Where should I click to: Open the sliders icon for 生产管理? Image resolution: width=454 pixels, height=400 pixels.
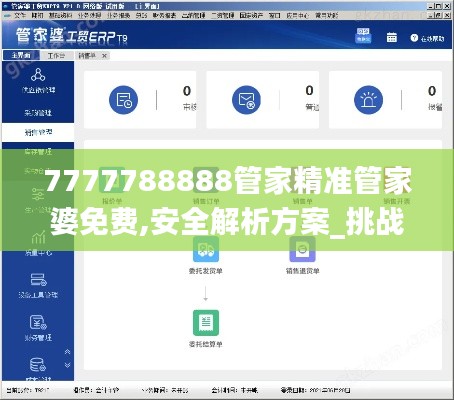pyautogui.click(x=38, y=194)
